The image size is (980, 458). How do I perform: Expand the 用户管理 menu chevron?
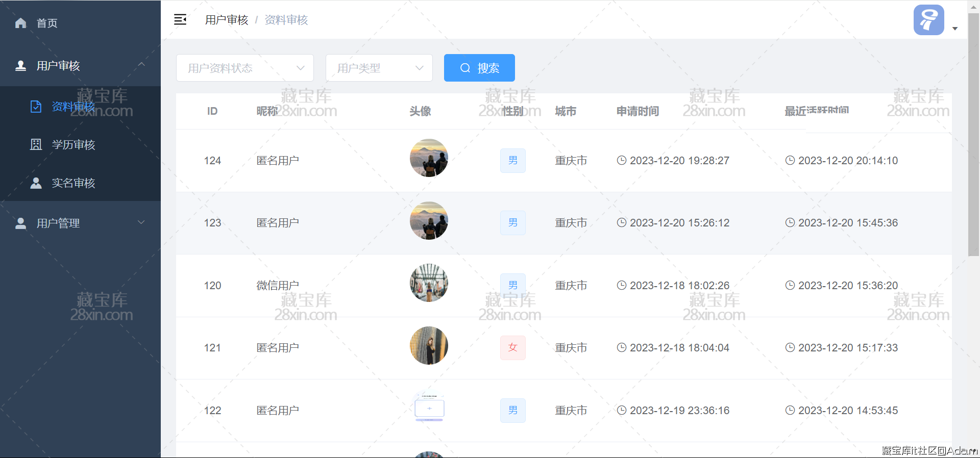click(141, 222)
